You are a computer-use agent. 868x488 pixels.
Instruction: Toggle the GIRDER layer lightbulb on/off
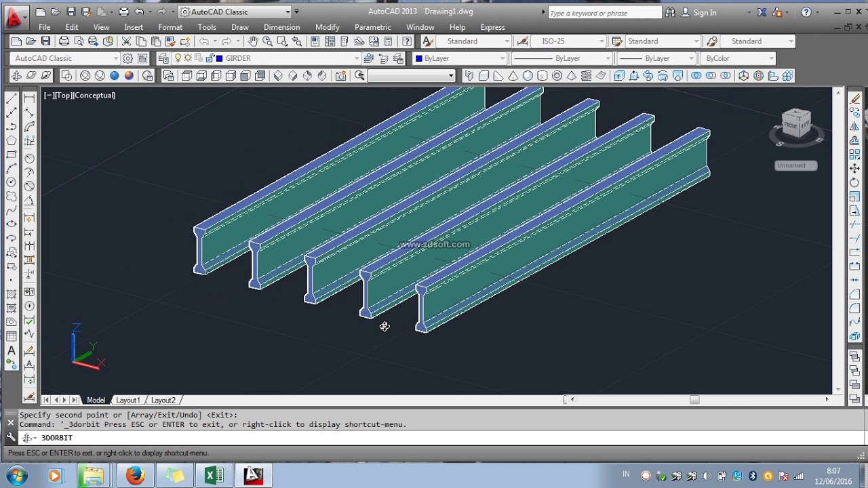pyautogui.click(x=178, y=58)
